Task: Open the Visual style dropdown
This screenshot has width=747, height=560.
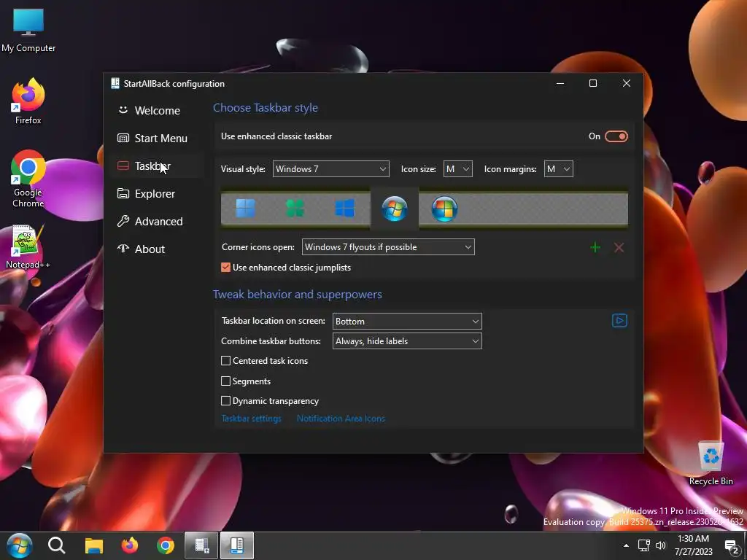Action: 330,168
